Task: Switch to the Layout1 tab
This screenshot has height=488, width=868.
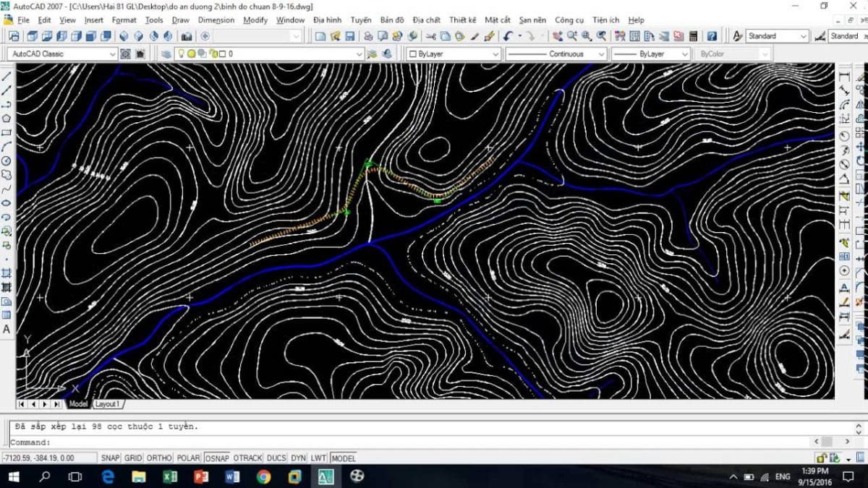Action: pos(107,404)
